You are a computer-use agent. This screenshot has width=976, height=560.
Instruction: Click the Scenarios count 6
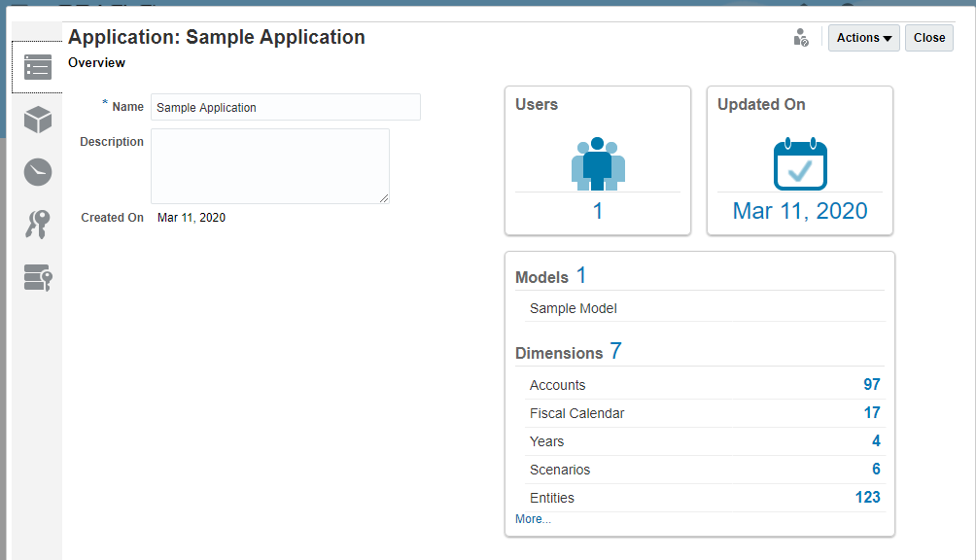pyautogui.click(x=876, y=470)
